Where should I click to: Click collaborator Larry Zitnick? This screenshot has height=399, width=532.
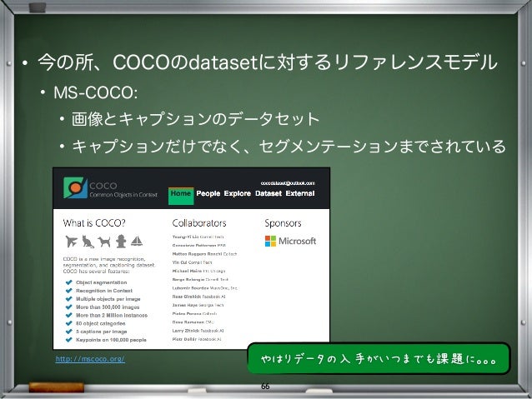tap(198, 331)
